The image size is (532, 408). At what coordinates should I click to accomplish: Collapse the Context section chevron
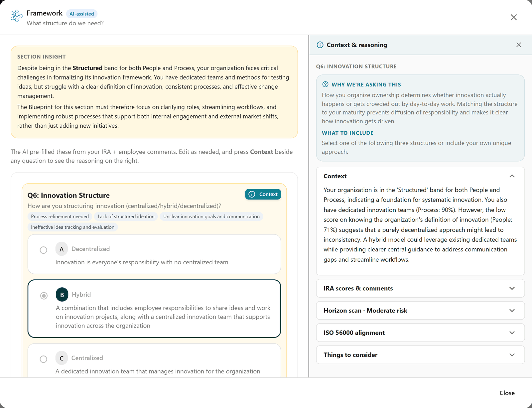pyautogui.click(x=512, y=176)
